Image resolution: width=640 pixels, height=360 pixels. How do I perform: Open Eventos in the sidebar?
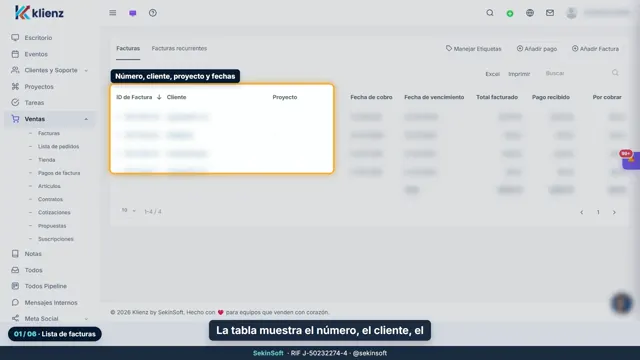pyautogui.click(x=36, y=54)
